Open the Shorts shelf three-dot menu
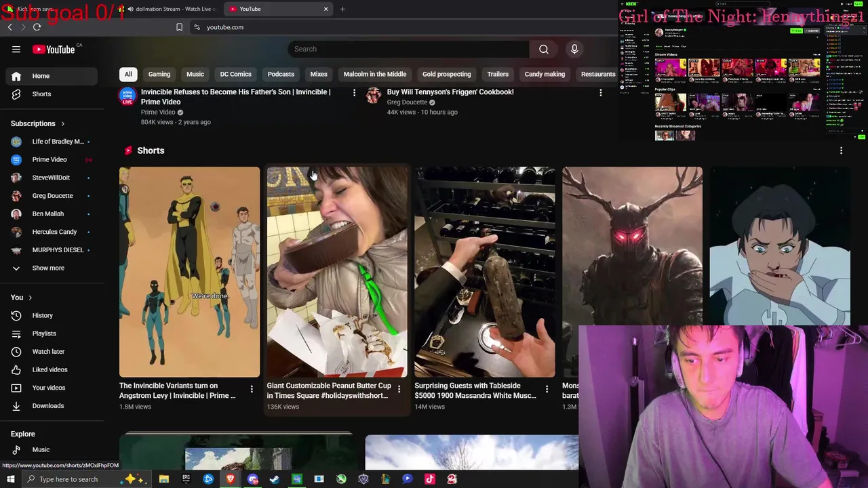 841,150
